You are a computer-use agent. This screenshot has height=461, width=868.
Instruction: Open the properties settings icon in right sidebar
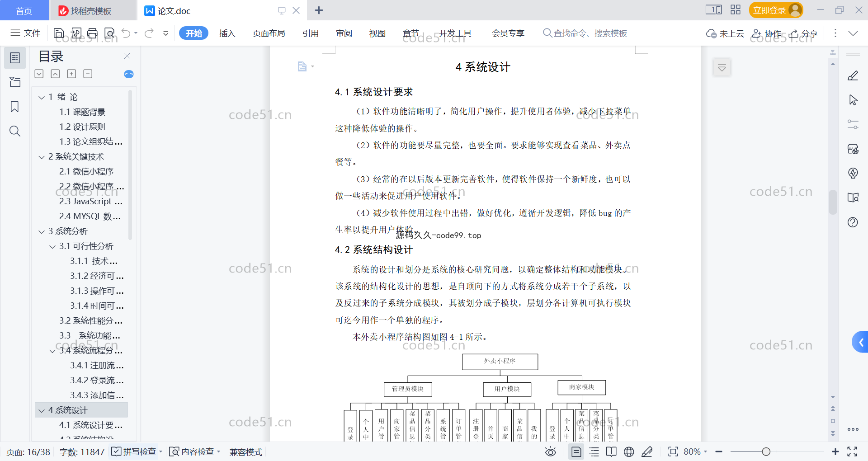tap(853, 124)
